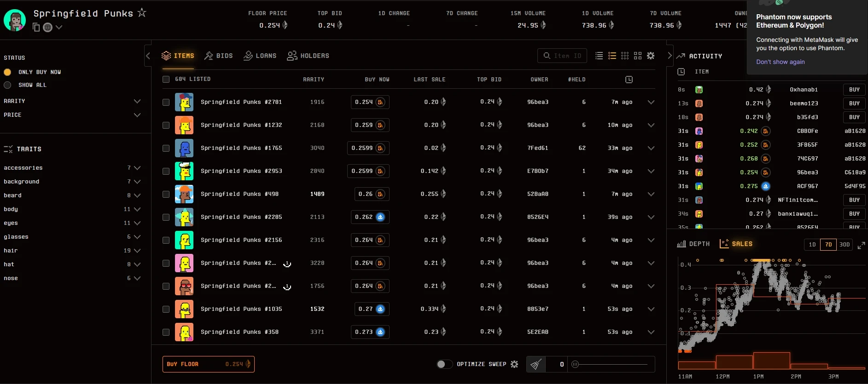868x384 pixels.
Task: Open the optimize sweep settings gear
Action: tap(514, 364)
